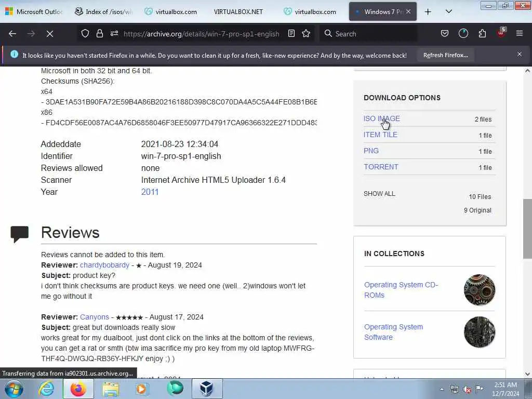The image size is (532, 399).
Task: Click the '9 Original' count text
Action: pos(477,210)
